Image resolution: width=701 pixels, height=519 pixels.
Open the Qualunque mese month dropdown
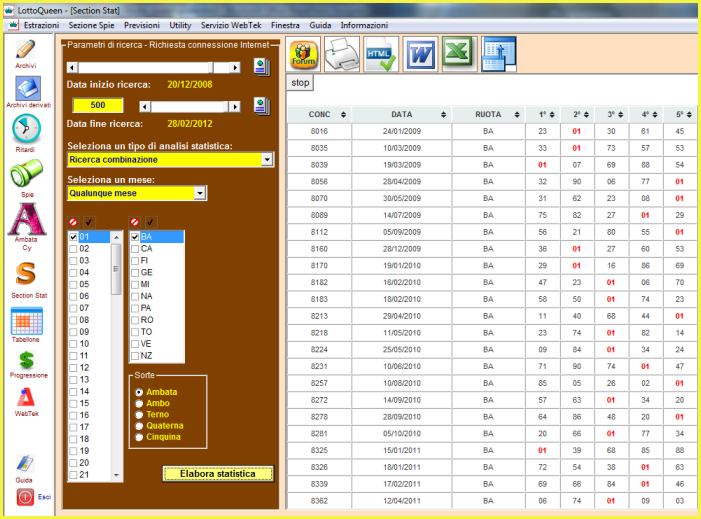[x=200, y=193]
